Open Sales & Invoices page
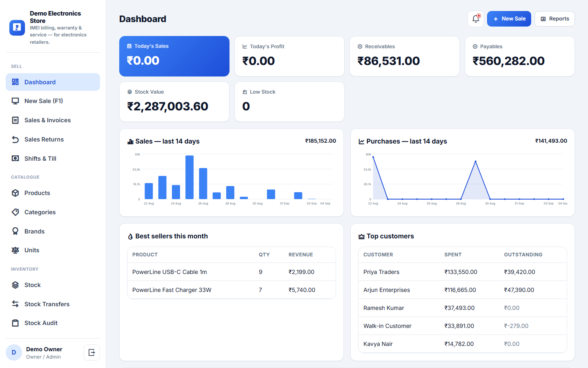Screen dimensions: 588x368 [53, 120]
